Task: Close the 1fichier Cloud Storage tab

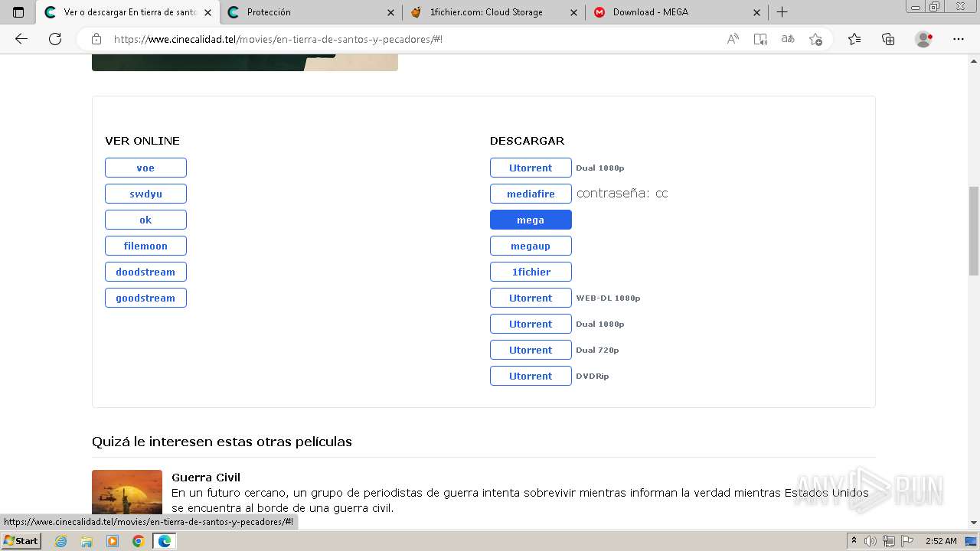Action: [574, 12]
